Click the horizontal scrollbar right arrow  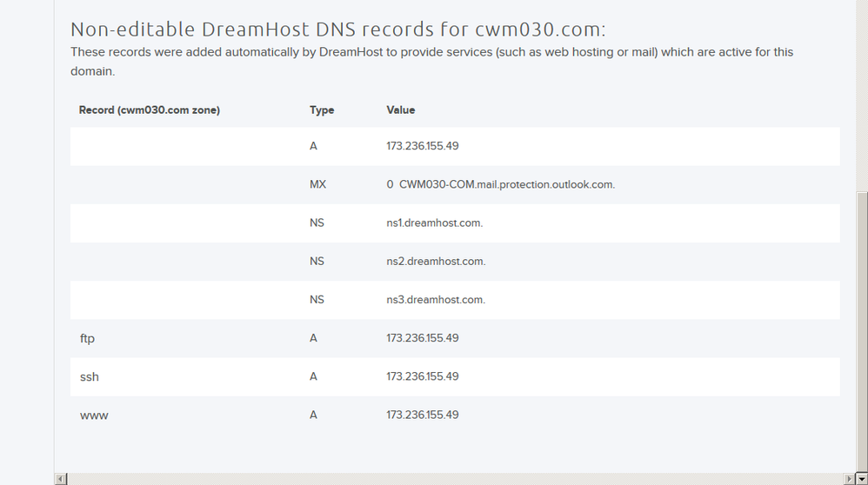[849, 479]
